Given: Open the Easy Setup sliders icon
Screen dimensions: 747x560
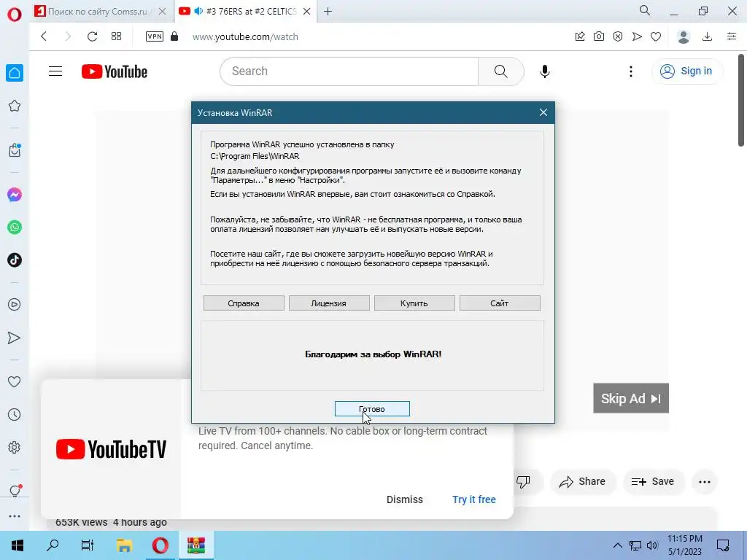Looking at the screenshot, I should point(732,36).
